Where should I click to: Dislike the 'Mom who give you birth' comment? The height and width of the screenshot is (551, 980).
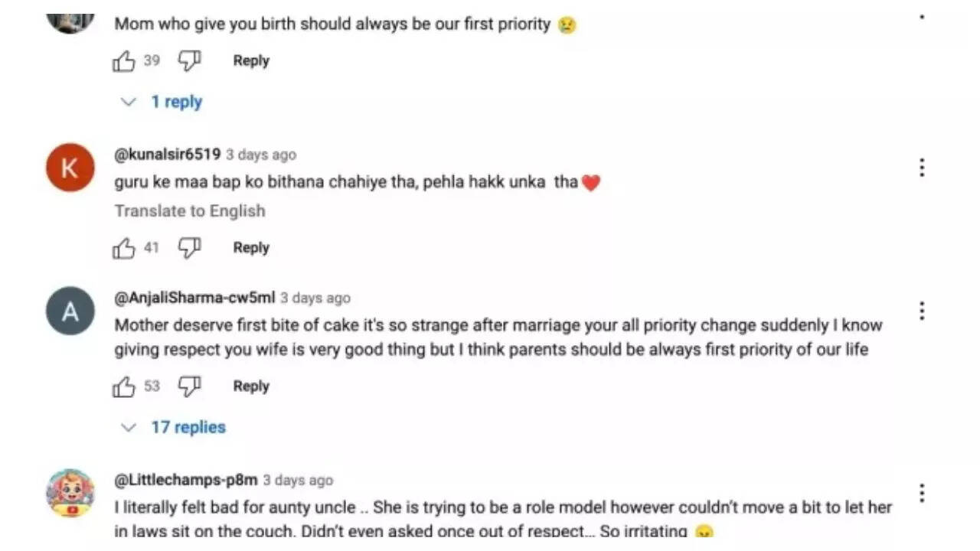tap(189, 61)
